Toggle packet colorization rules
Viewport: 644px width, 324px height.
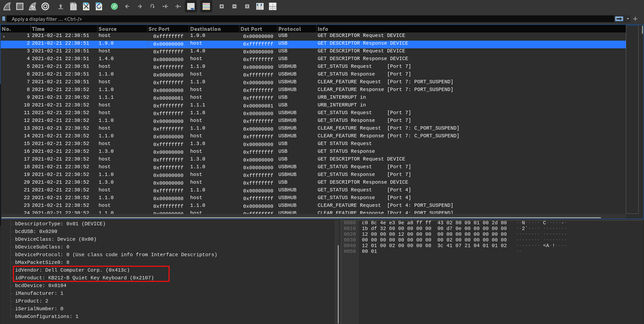point(206,6)
